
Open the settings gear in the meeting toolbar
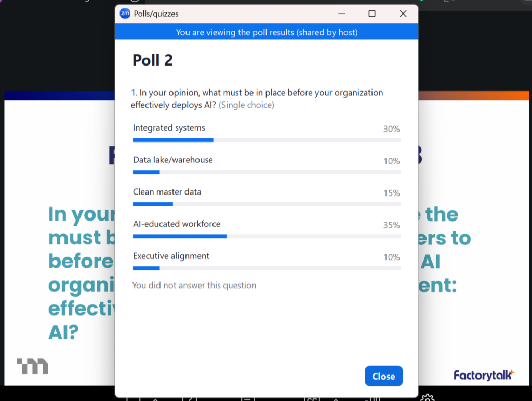tap(428, 398)
